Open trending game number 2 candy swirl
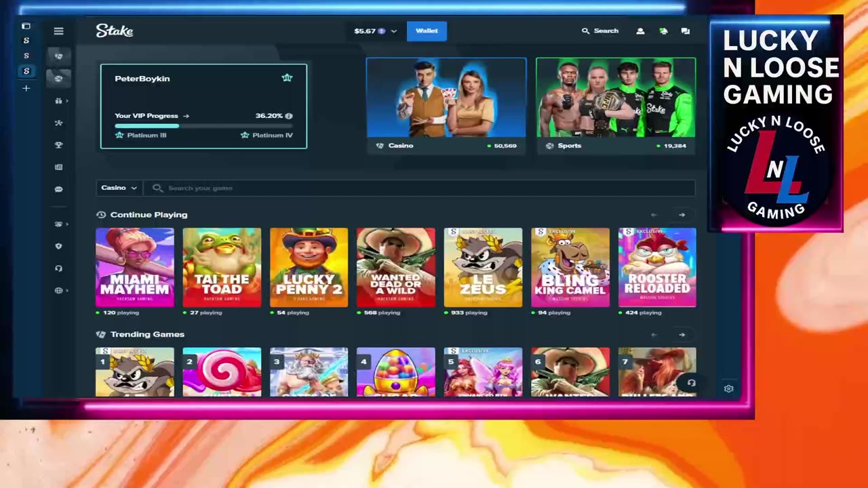 (222, 372)
